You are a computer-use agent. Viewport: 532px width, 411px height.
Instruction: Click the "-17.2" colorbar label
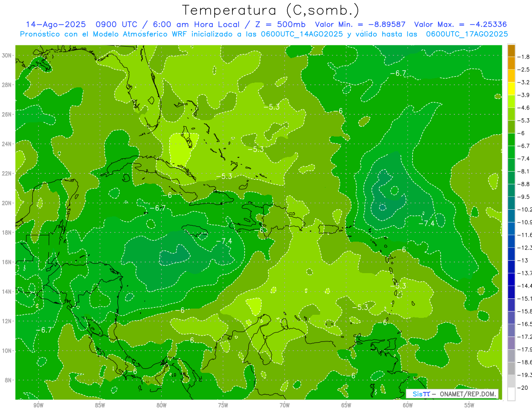(x=525, y=337)
